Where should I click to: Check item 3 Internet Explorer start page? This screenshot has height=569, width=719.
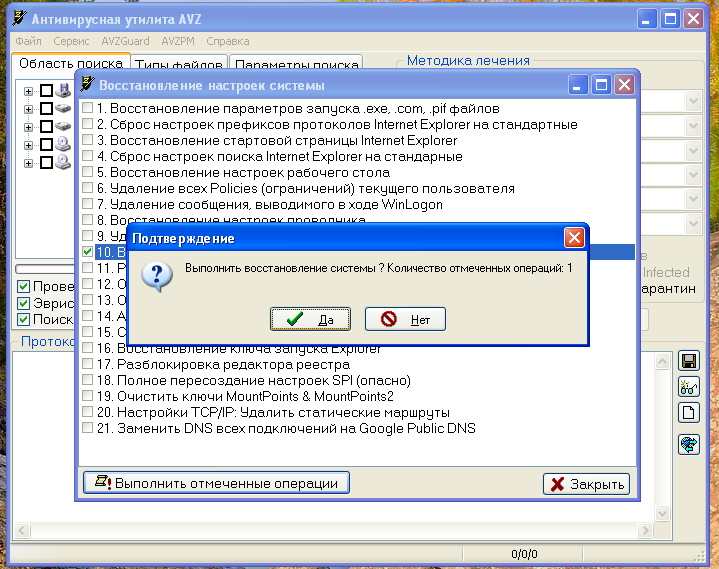(x=87, y=140)
